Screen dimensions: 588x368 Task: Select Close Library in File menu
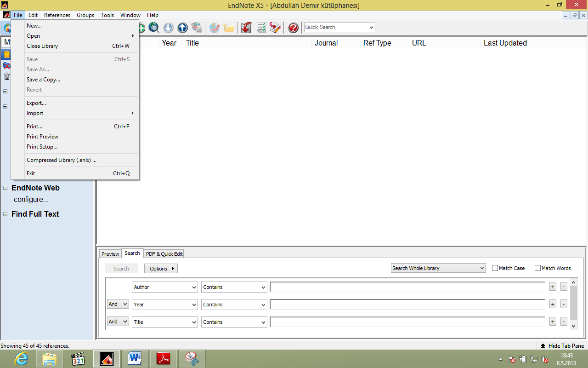(75, 46)
